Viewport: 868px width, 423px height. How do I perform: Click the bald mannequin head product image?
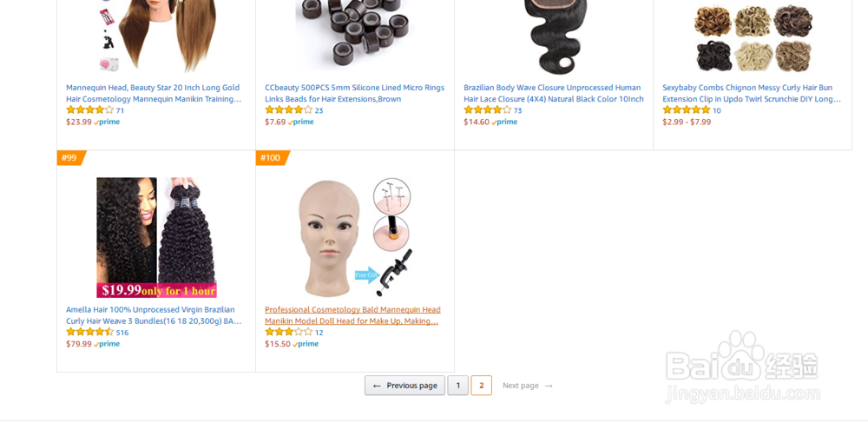click(355, 237)
